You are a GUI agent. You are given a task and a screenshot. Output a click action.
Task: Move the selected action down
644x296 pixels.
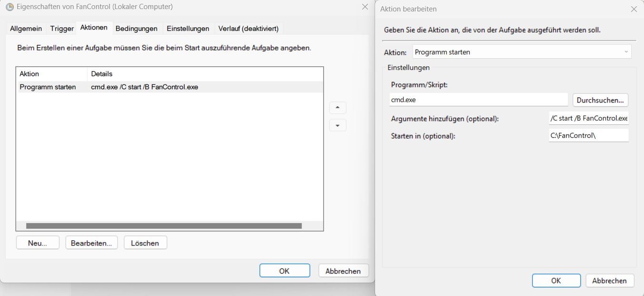pos(337,125)
